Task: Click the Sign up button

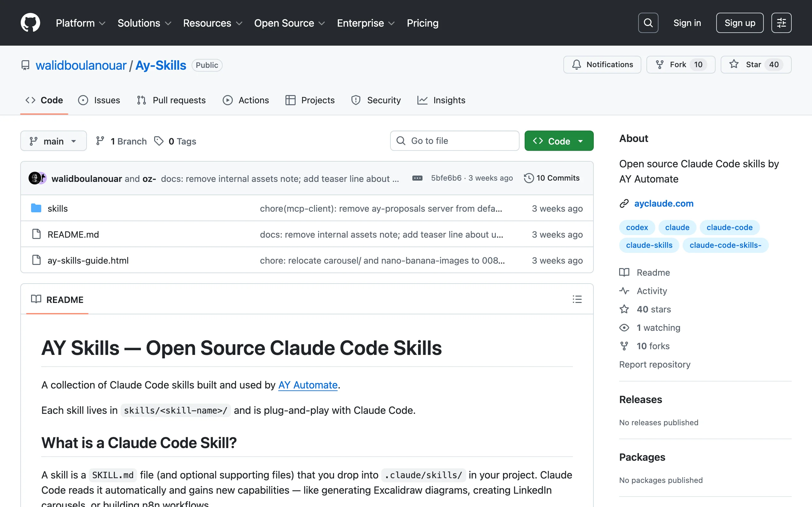Action: pos(740,23)
